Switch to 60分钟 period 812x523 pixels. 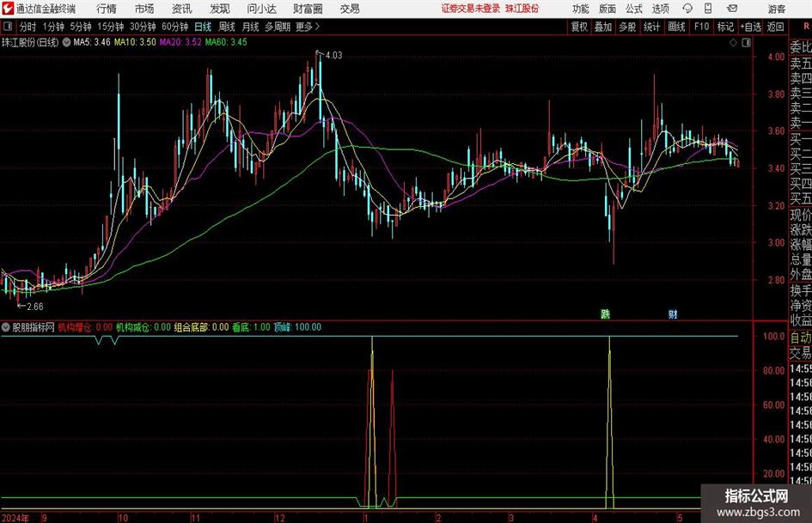coord(175,27)
